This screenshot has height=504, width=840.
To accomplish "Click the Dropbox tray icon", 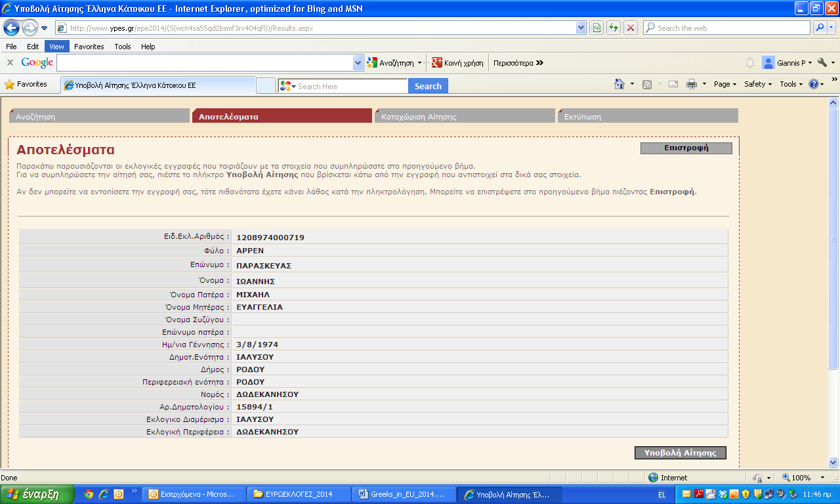I will (x=723, y=494).
